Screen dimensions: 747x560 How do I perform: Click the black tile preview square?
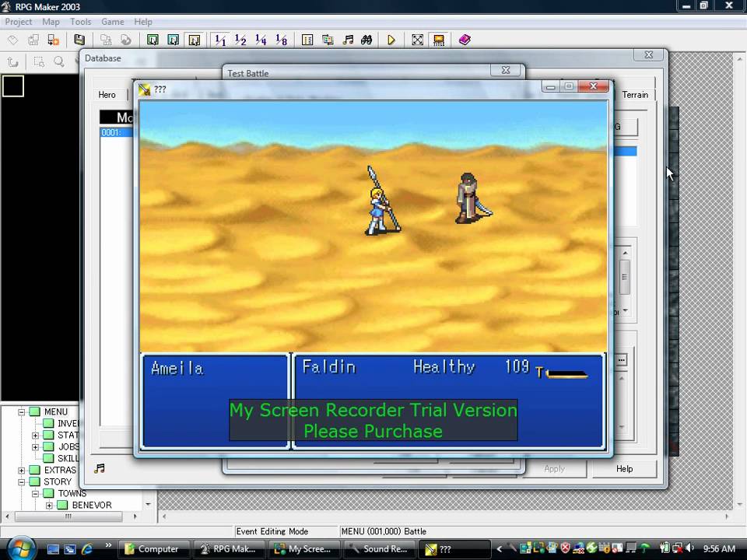pyautogui.click(x=13, y=86)
